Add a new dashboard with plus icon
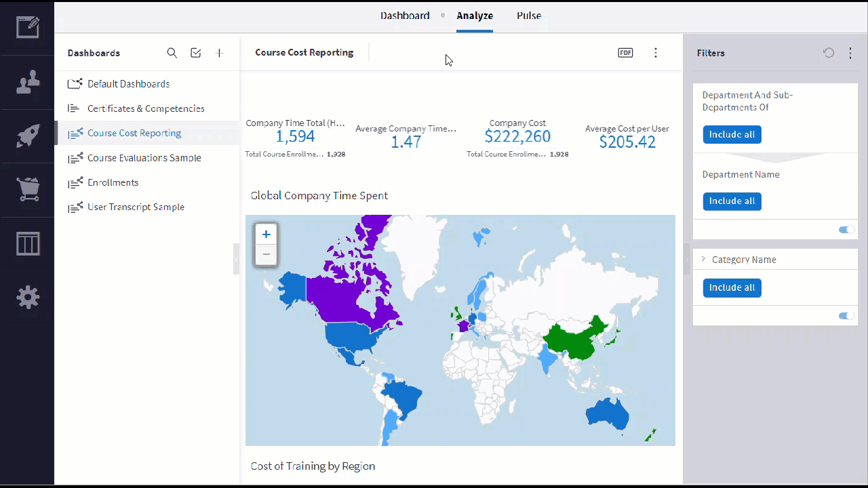The image size is (868, 488). [x=219, y=53]
